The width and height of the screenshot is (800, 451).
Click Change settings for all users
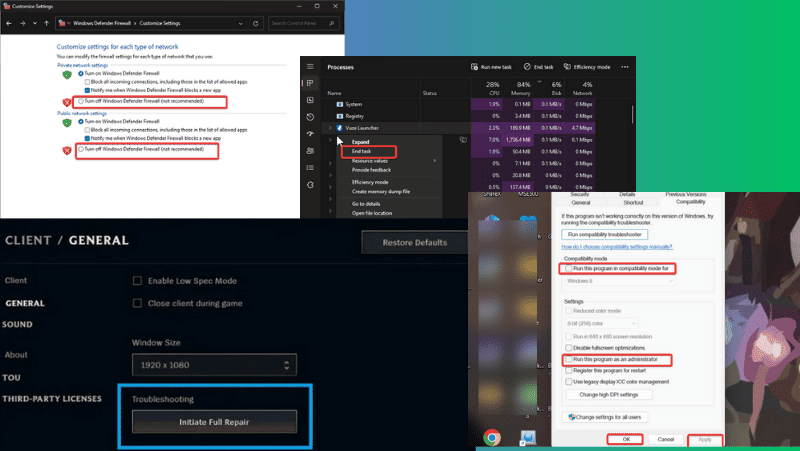coord(605,417)
